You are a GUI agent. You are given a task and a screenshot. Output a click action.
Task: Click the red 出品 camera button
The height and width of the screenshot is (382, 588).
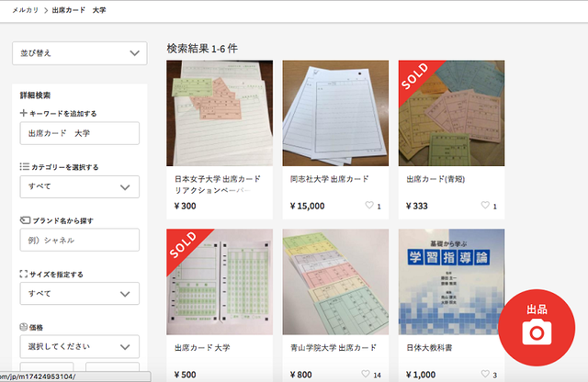[x=537, y=328]
